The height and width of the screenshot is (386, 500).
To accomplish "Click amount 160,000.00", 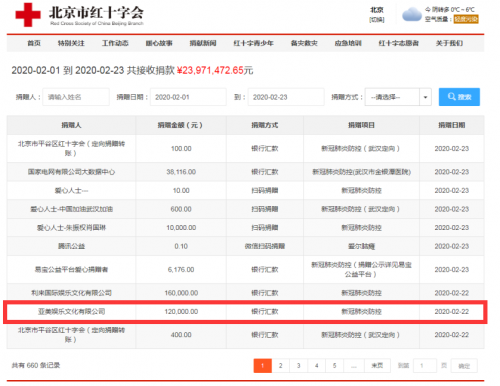I will [x=181, y=293].
